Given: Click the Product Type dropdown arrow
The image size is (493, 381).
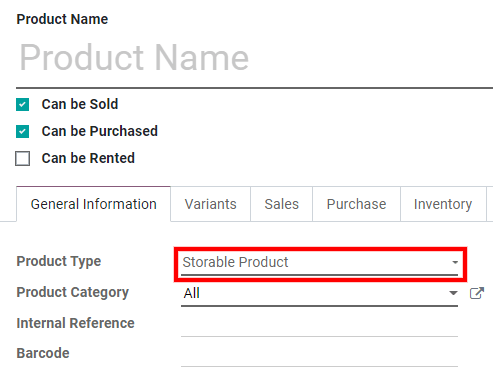Looking at the screenshot, I should coord(455,262).
